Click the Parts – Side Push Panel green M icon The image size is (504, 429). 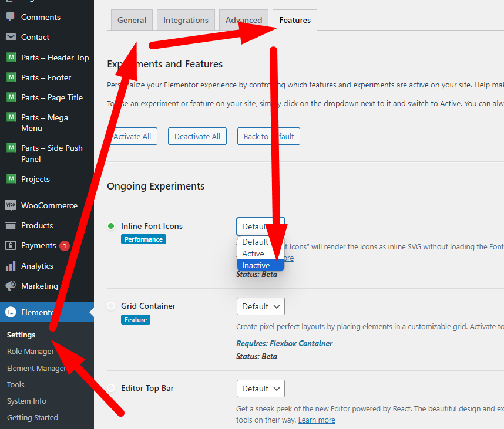[11, 148]
